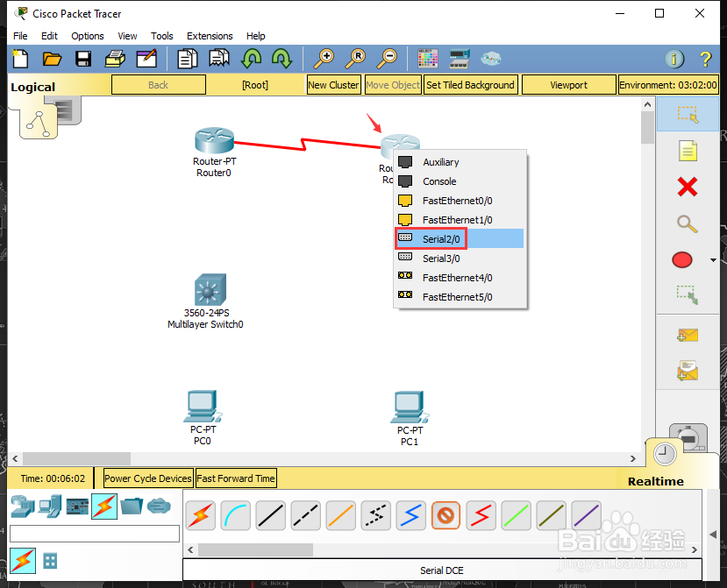Click Set Tiled Background button
727x588 pixels.
click(x=470, y=85)
